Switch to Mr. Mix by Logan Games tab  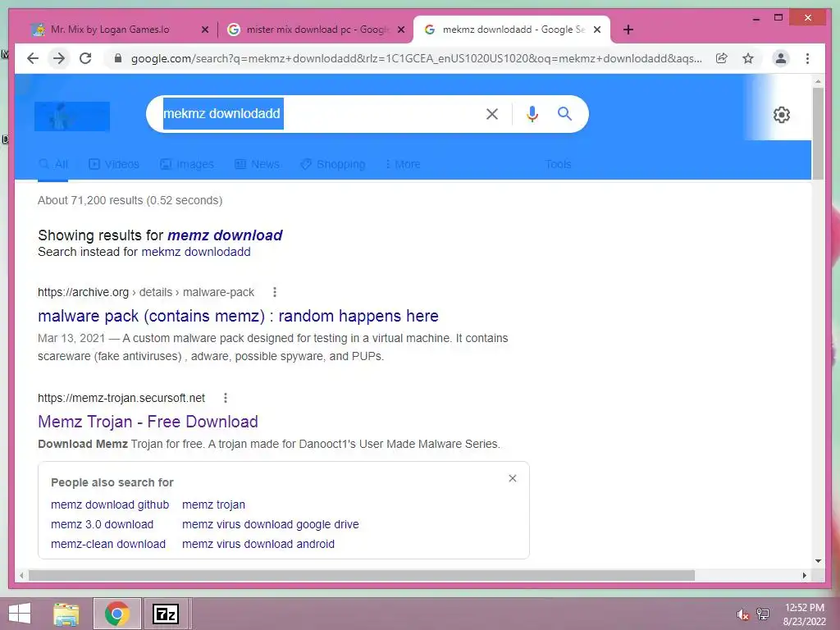(110, 30)
